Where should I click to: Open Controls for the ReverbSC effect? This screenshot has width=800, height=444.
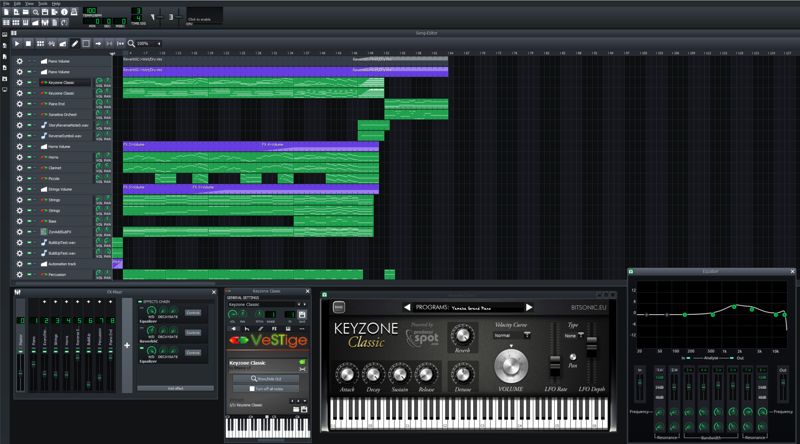(193, 333)
